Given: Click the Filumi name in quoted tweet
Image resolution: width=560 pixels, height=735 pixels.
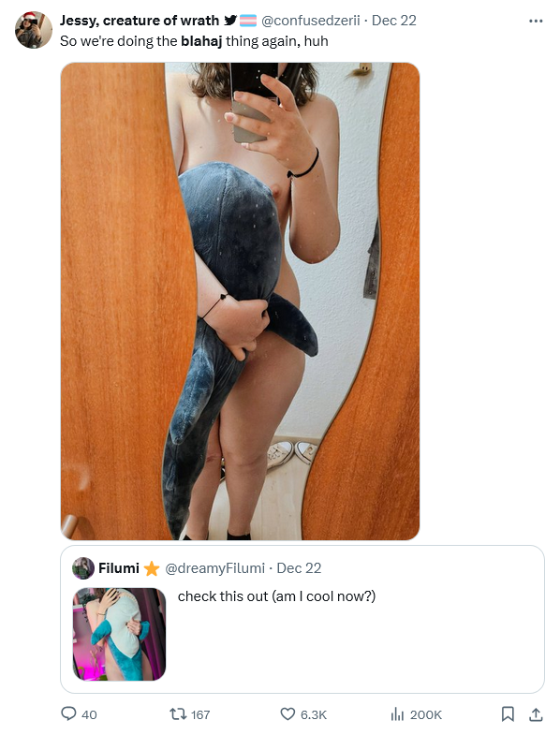Looking at the screenshot, I should point(119,568).
